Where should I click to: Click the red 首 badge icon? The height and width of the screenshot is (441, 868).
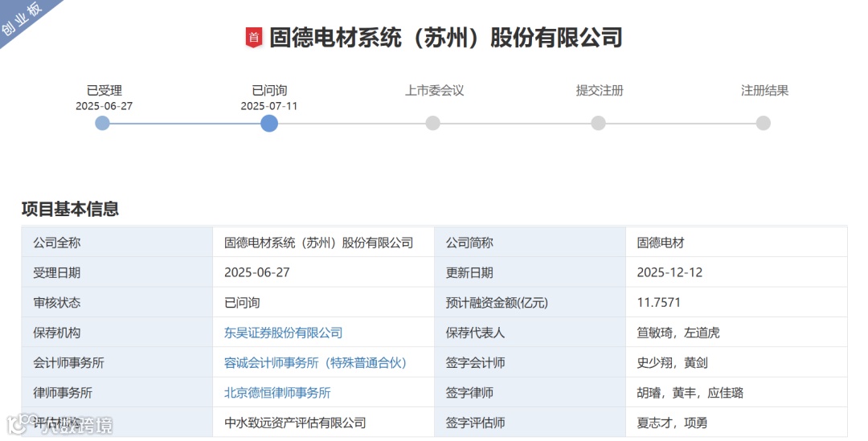tap(253, 38)
